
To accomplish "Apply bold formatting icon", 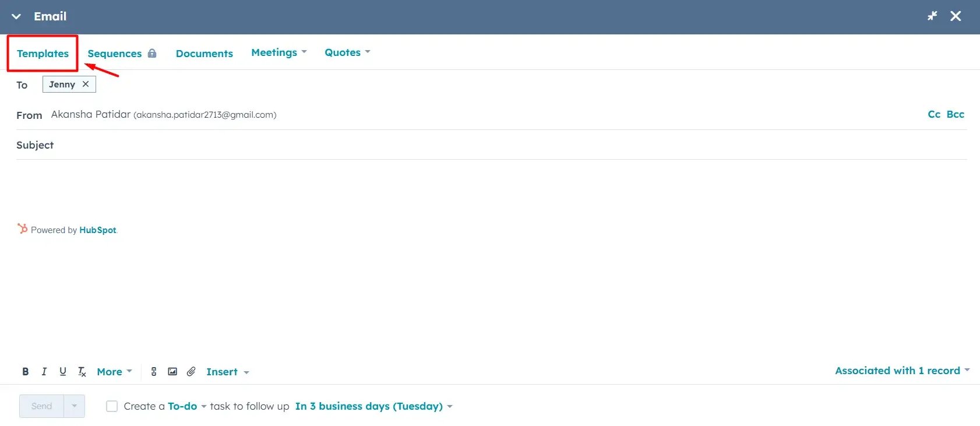I will (x=26, y=372).
